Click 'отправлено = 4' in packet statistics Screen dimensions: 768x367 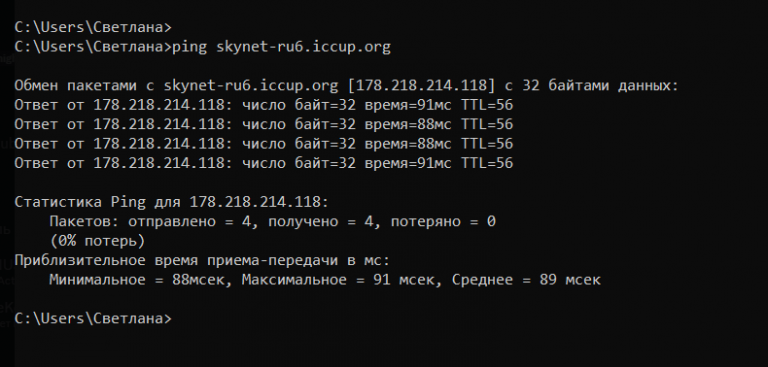[189, 221]
